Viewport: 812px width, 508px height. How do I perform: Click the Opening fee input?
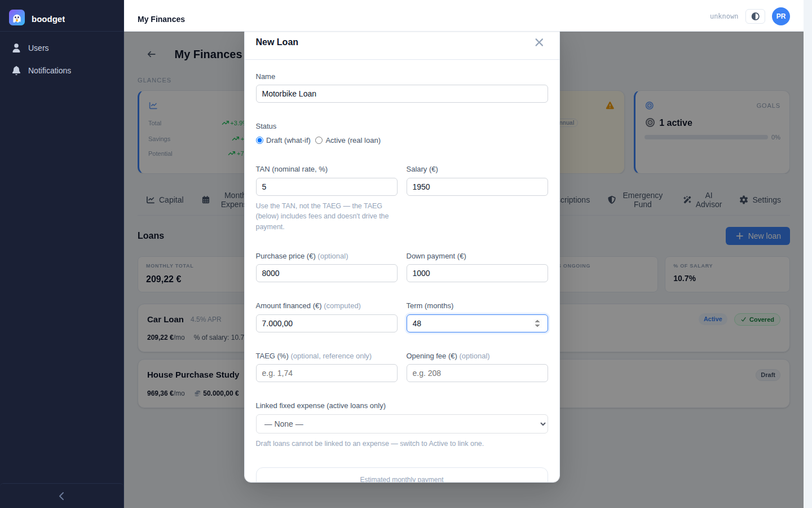coord(477,373)
